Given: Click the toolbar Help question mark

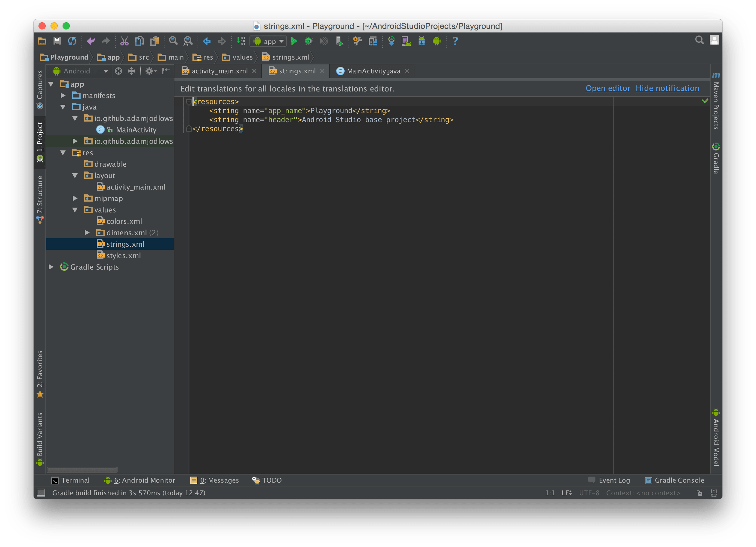Looking at the screenshot, I should click(x=455, y=41).
